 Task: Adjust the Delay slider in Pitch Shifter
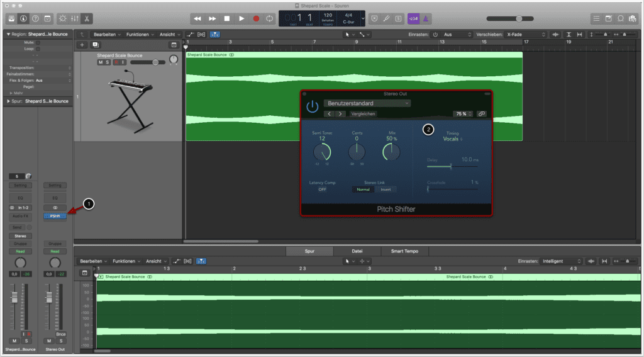[451, 166]
